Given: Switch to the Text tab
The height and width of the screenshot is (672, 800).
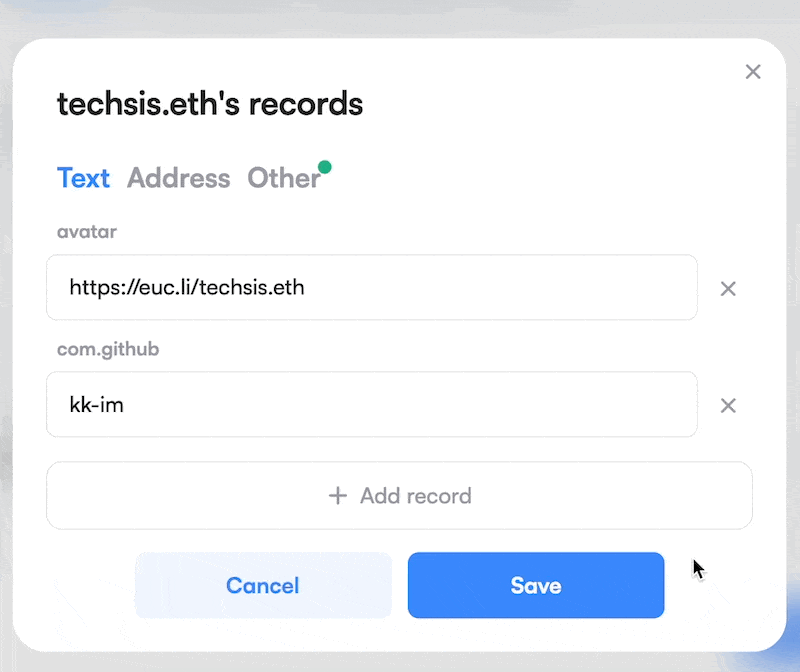Looking at the screenshot, I should tap(83, 178).
